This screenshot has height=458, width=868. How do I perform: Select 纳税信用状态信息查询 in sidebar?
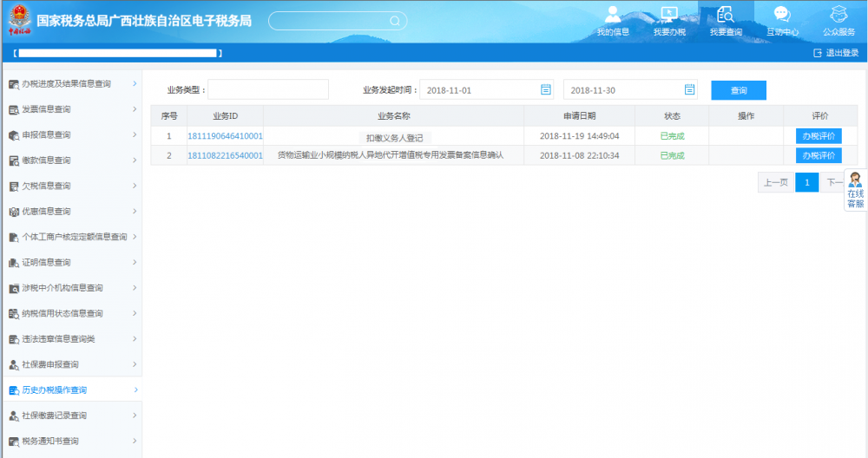(x=71, y=313)
